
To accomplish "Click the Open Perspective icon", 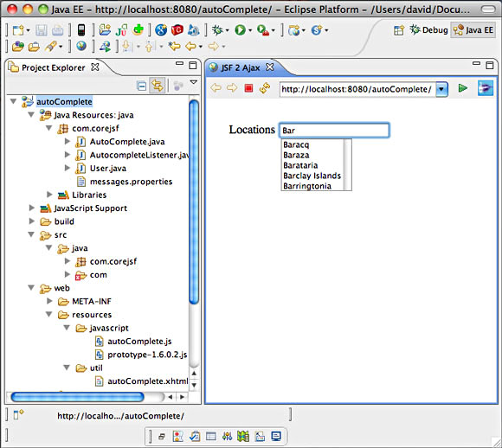I will tap(399, 30).
